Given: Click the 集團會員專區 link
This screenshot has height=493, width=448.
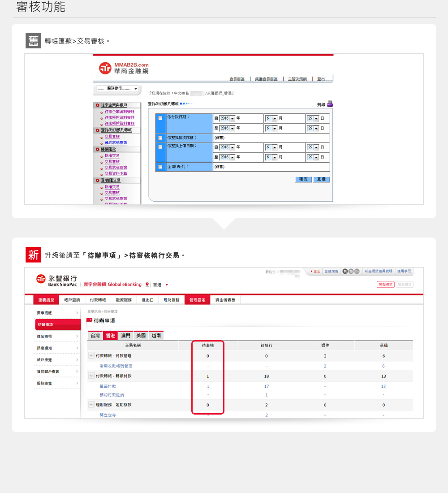Looking at the screenshot, I should [x=266, y=79].
